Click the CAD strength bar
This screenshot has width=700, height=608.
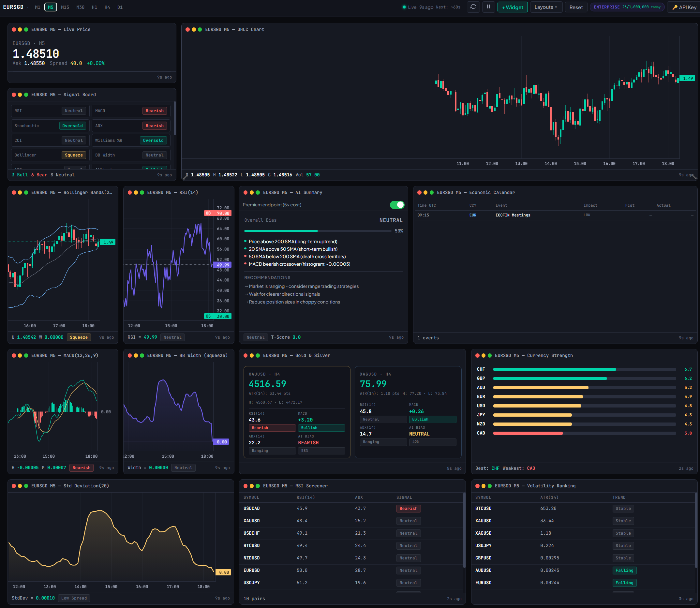point(585,433)
